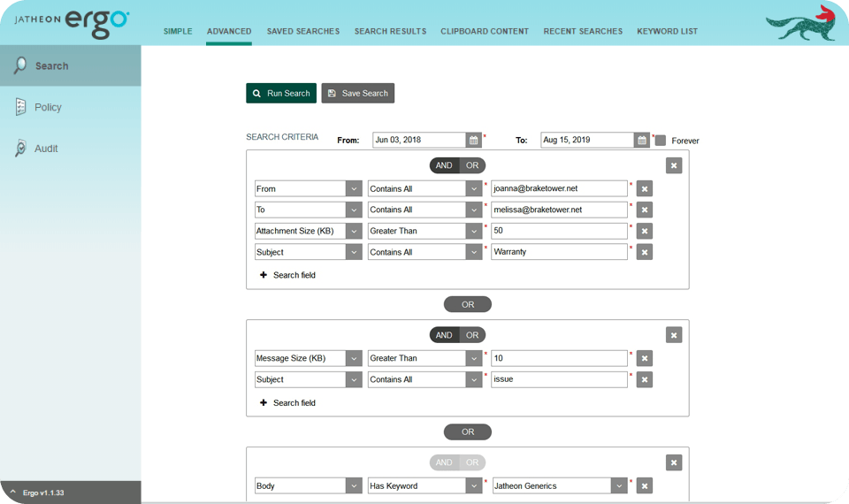The image size is (849, 504).
Task: Set first group operator to OR
Action: pyautogui.click(x=472, y=165)
